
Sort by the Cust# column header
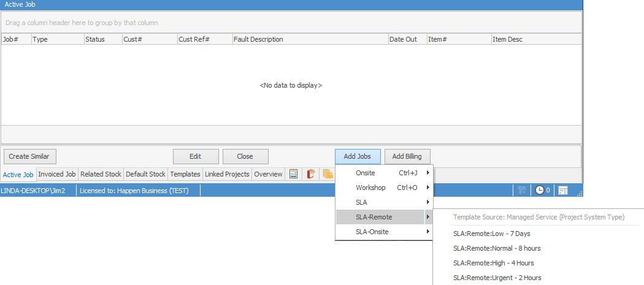[x=150, y=39]
